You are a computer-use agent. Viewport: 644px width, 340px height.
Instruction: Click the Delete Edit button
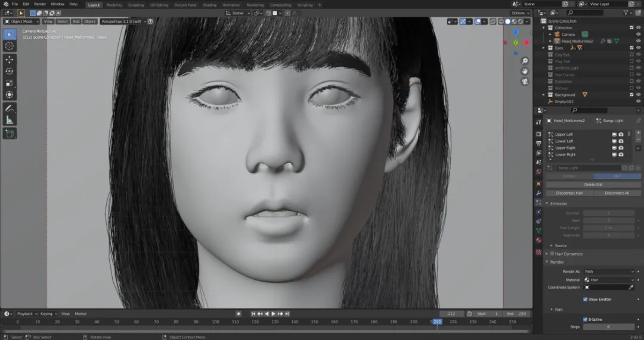(593, 185)
